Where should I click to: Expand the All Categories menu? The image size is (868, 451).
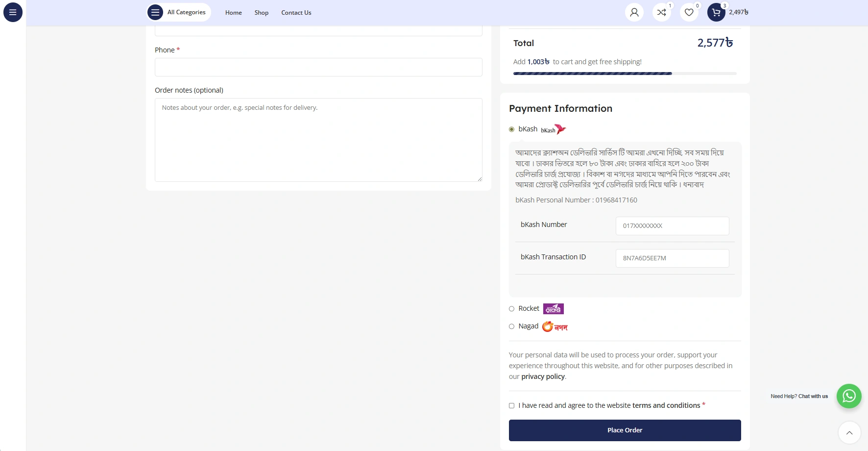[x=179, y=12]
